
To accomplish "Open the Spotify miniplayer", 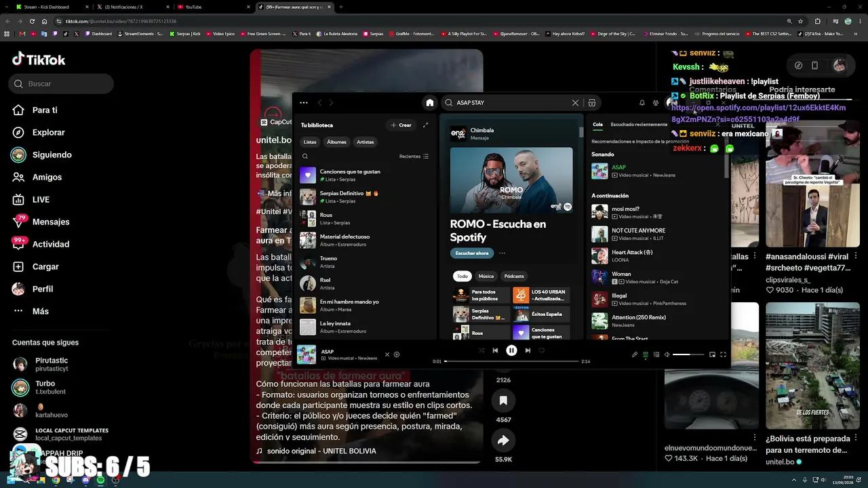I will (x=712, y=354).
